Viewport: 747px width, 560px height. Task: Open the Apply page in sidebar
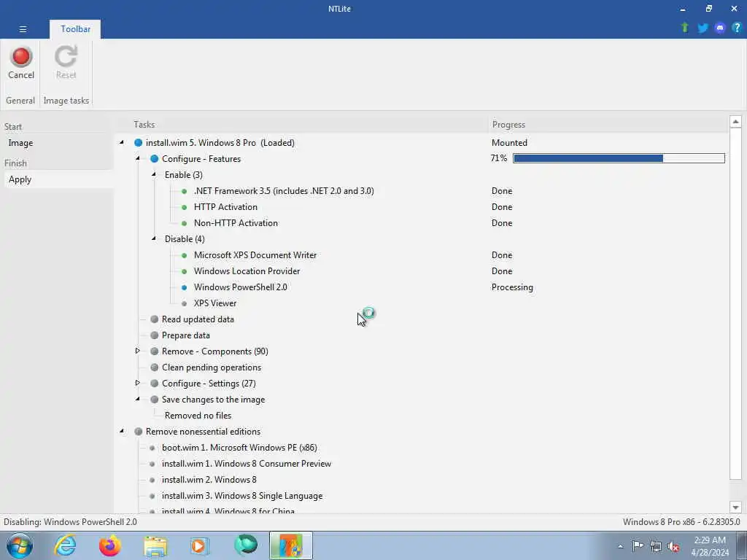point(20,179)
